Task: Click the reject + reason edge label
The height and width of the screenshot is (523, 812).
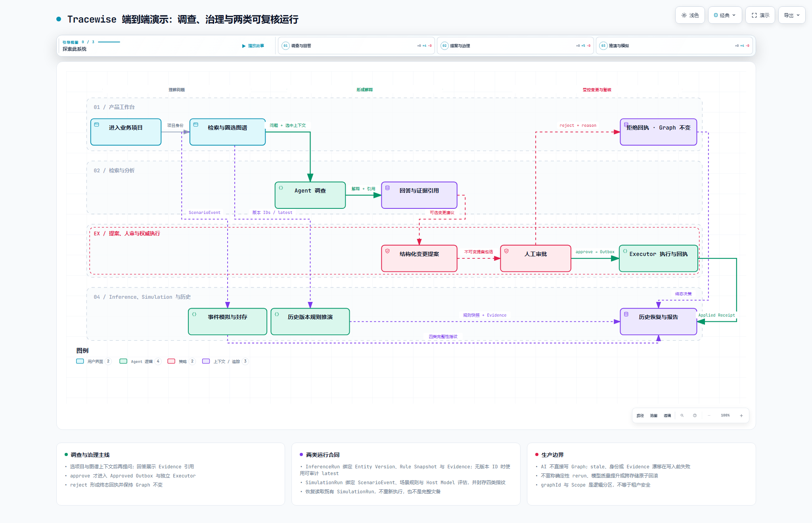Action: [578, 126]
